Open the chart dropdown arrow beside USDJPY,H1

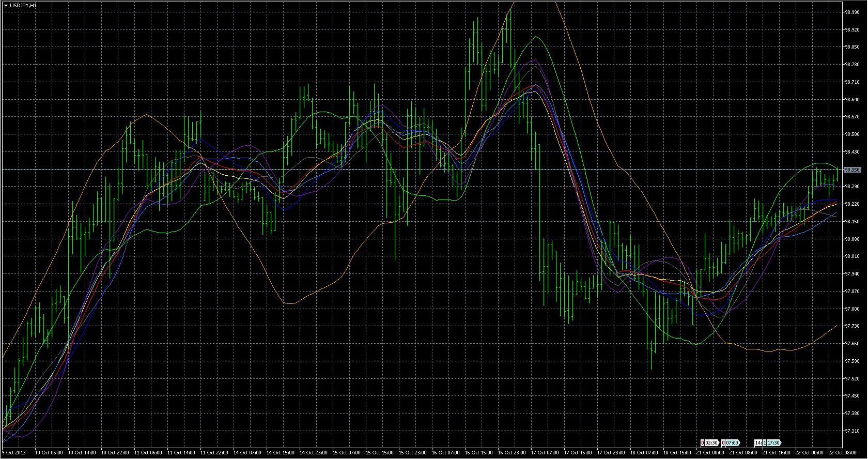[6, 5]
